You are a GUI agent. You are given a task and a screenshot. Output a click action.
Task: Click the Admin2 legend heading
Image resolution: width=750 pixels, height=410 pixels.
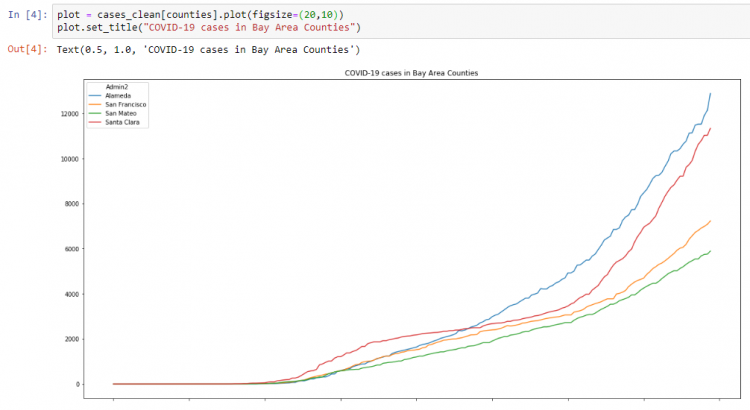tap(116, 88)
